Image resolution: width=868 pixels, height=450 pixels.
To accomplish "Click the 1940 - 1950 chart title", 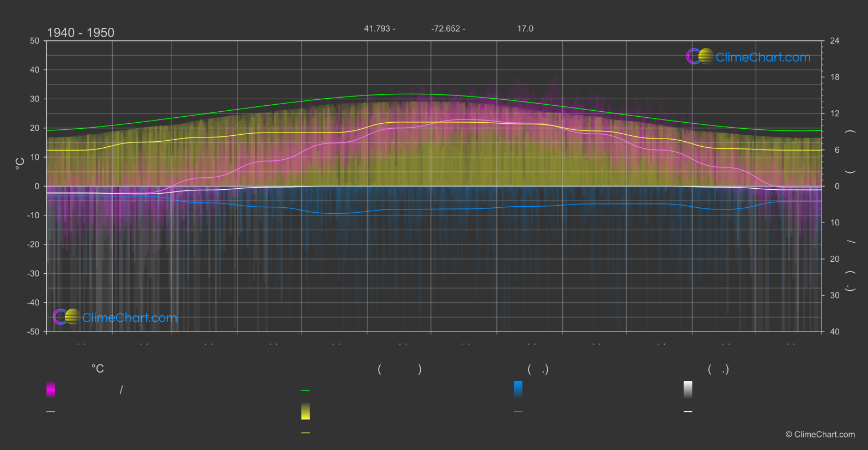I will 81,33.
